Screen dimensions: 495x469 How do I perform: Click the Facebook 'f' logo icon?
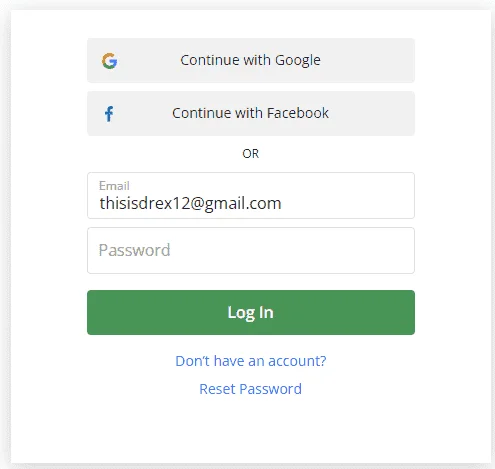tap(109, 114)
